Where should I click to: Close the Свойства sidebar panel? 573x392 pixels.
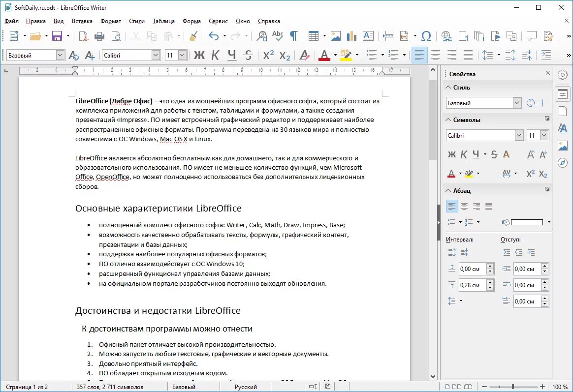[x=548, y=73]
